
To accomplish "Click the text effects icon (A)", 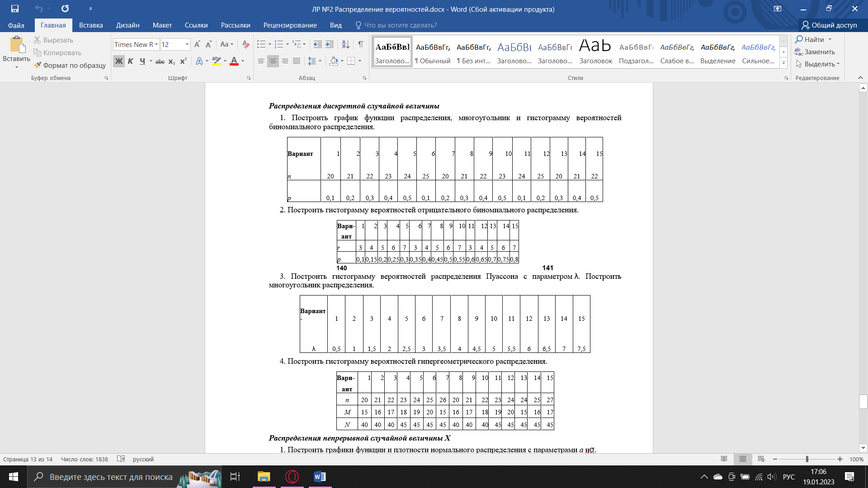I will [x=199, y=61].
